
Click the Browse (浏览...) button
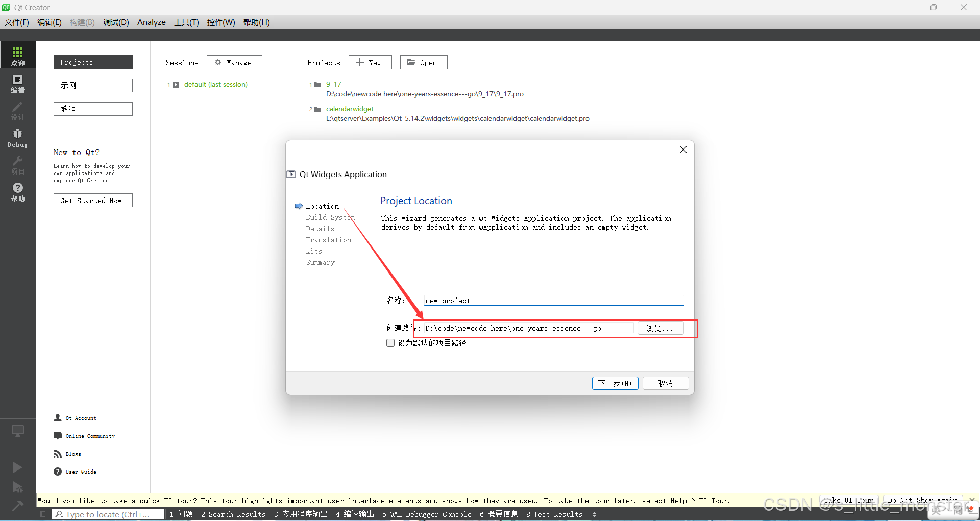(x=660, y=328)
